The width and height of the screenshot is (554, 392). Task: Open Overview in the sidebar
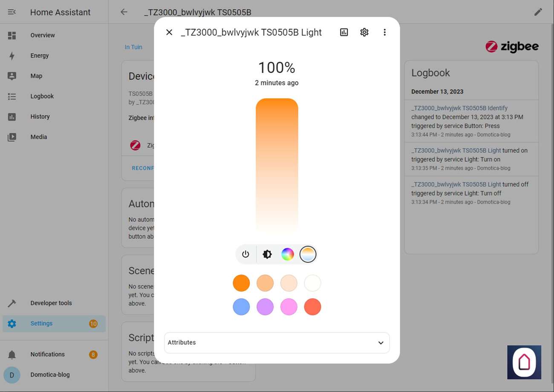(x=54, y=35)
